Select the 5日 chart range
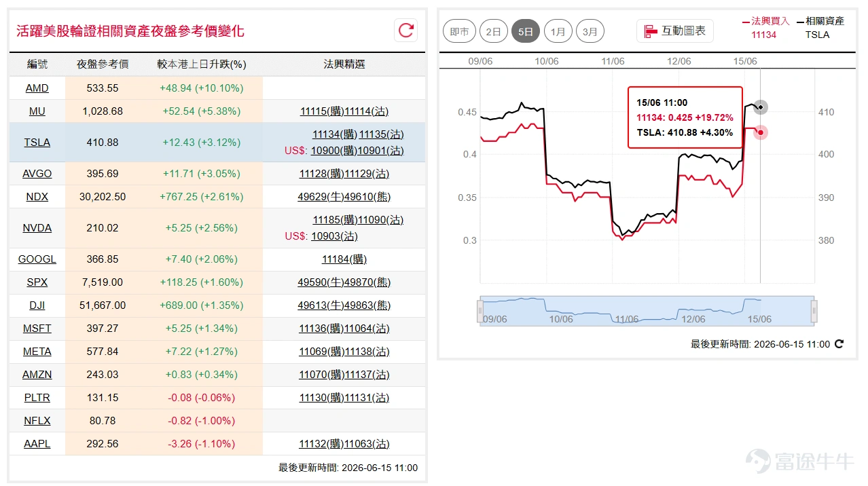This screenshot has height=486, width=868. (x=526, y=31)
